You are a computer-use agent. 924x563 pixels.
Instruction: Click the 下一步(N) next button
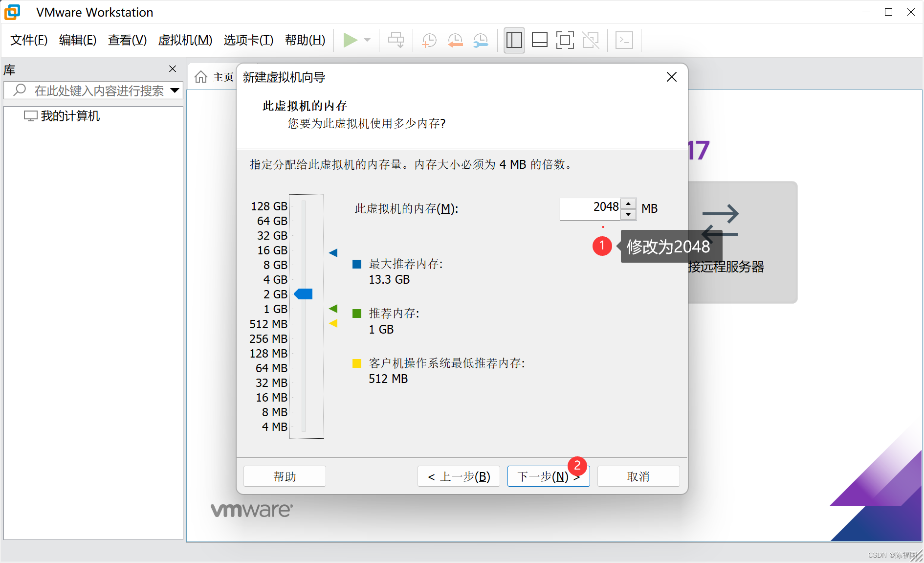point(549,476)
